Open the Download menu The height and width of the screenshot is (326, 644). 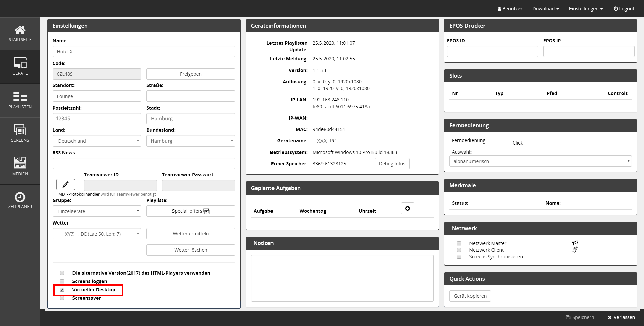point(545,9)
